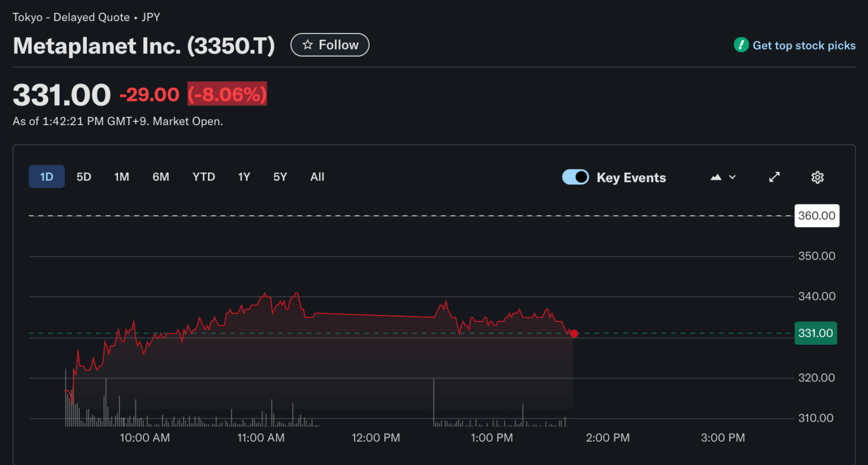The height and width of the screenshot is (465, 868).
Task: Click the Metaplanet Inc. (3350.T) title
Action: [144, 46]
